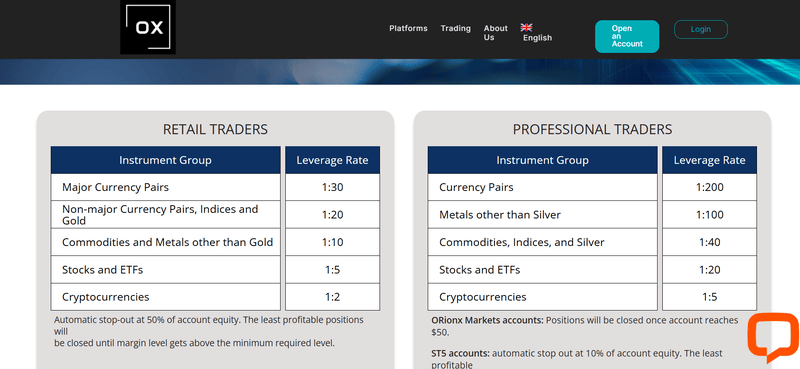
Task: Select the Metals other than Silver row
Action: pyautogui.click(x=542, y=214)
